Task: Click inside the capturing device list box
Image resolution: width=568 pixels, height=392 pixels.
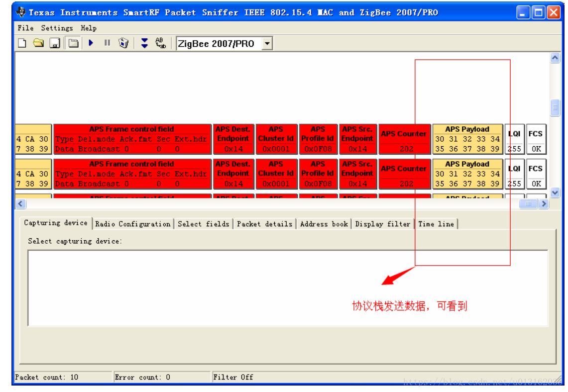Action: (288, 288)
